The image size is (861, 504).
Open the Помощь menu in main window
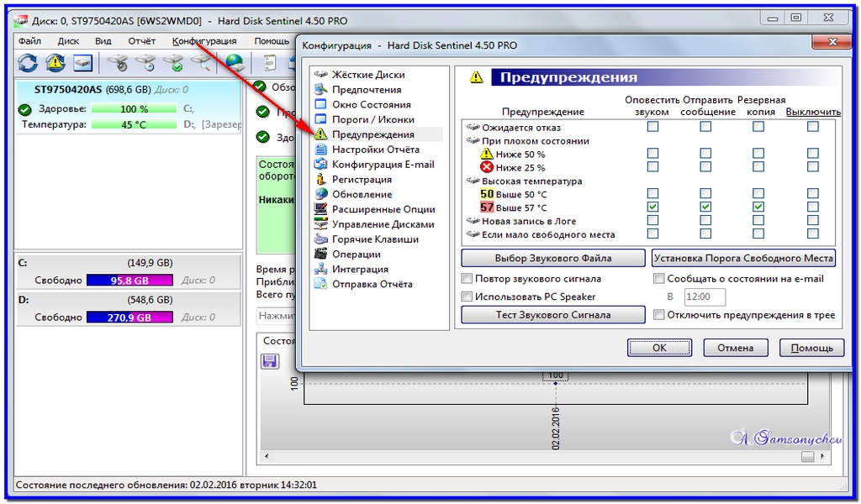point(272,41)
